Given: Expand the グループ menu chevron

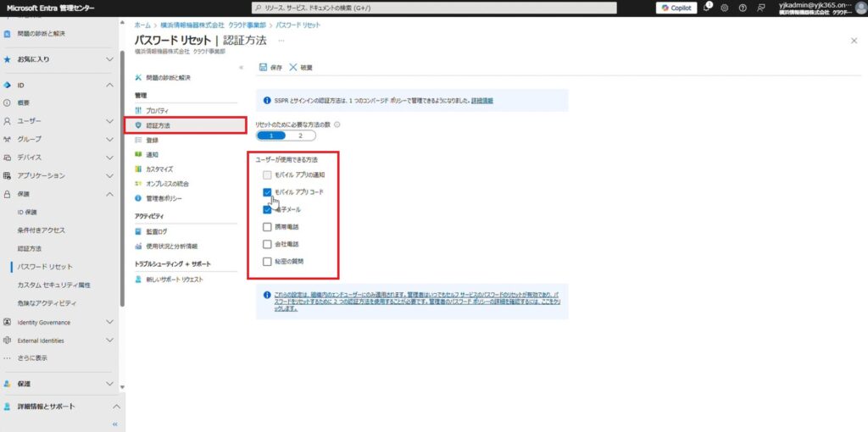Looking at the screenshot, I should pyautogui.click(x=109, y=139).
